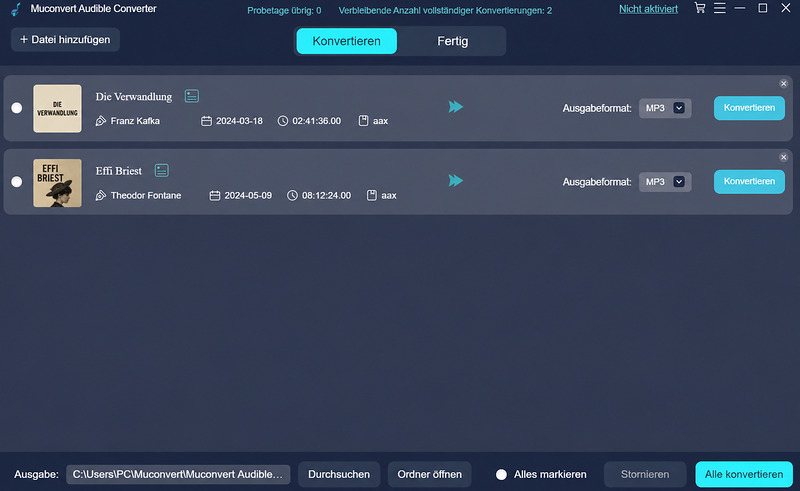Click the title text Effi Briest
Screen dimensions: 800x491
pyautogui.click(x=118, y=171)
